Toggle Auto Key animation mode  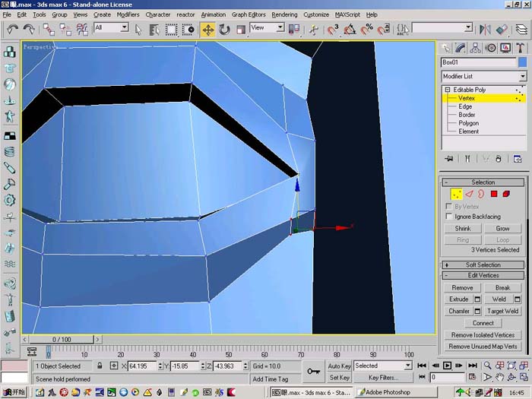point(339,366)
